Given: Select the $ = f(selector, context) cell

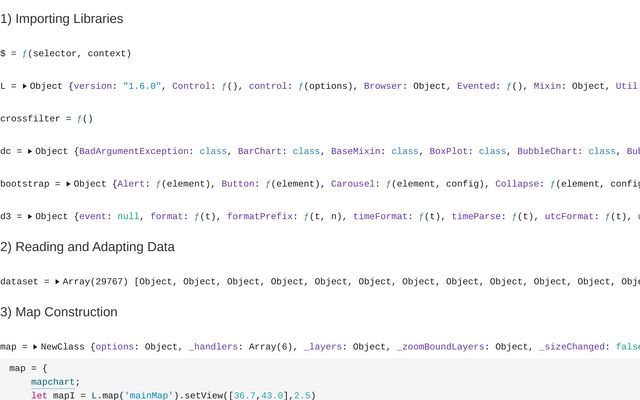Looking at the screenshot, I should tap(65, 53).
